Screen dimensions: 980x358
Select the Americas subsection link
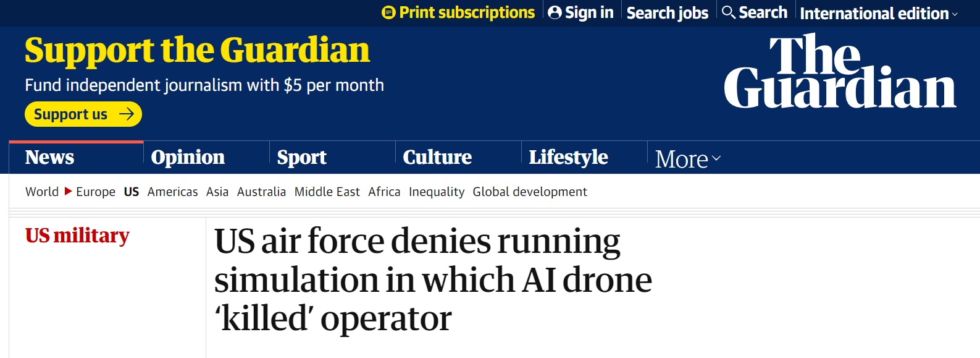pos(172,192)
